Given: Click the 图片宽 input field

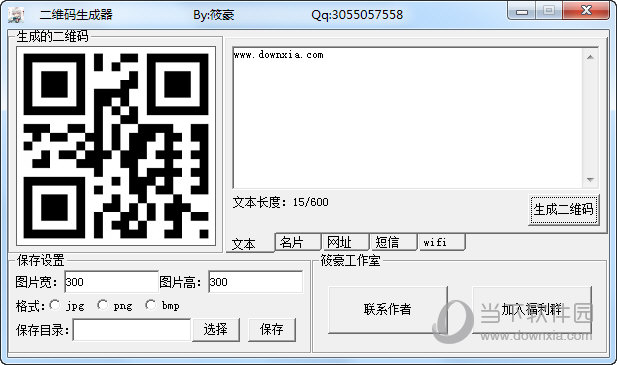Looking at the screenshot, I should (x=111, y=282).
